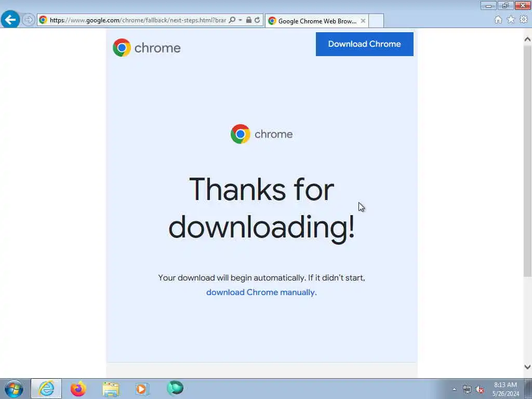Screen dimensions: 532x399
Task: Open the clock showing 8:13 AM
Action: pyautogui.click(x=506, y=389)
